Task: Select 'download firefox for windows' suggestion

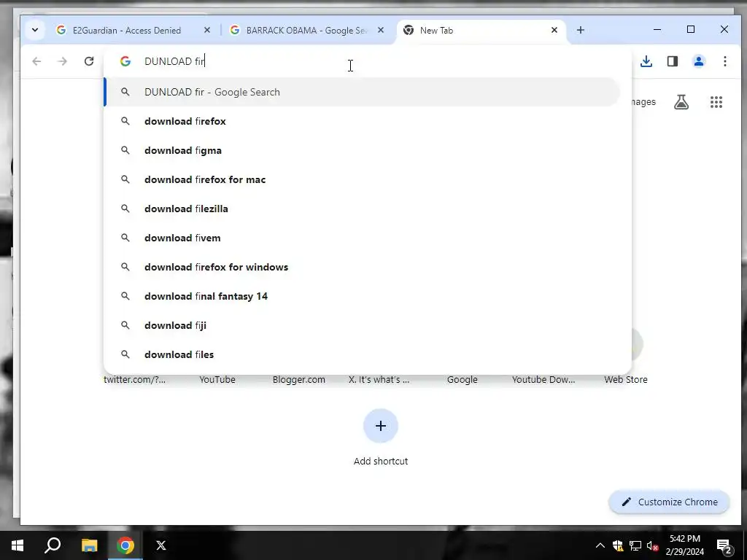Action: tap(362, 267)
